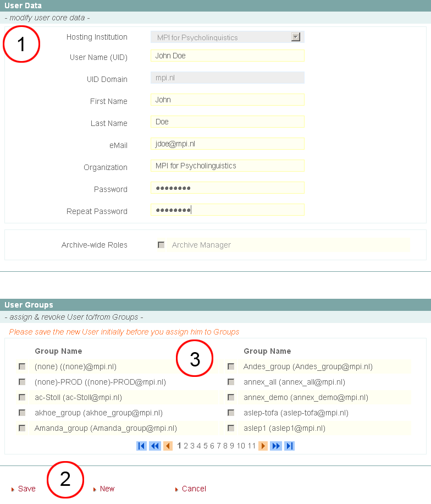Go to last page of groups
The height and width of the screenshot is (504, 431).
coord(289,446)
